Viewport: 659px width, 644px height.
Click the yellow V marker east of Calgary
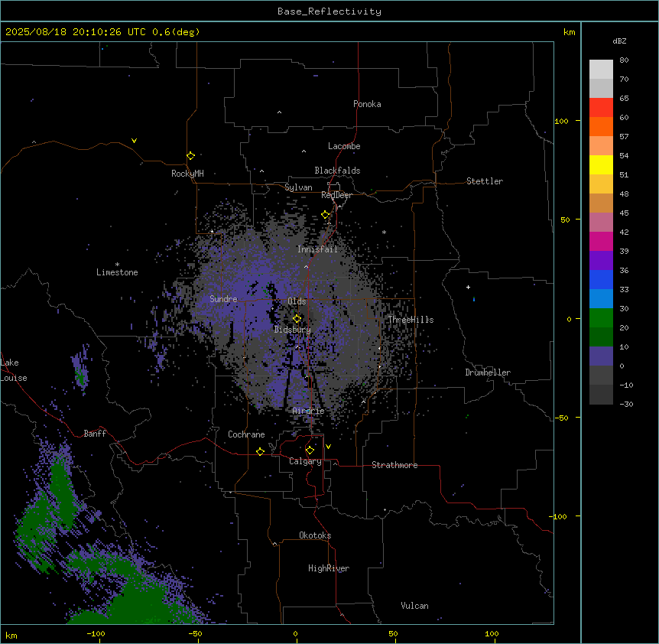coord(328,447)
